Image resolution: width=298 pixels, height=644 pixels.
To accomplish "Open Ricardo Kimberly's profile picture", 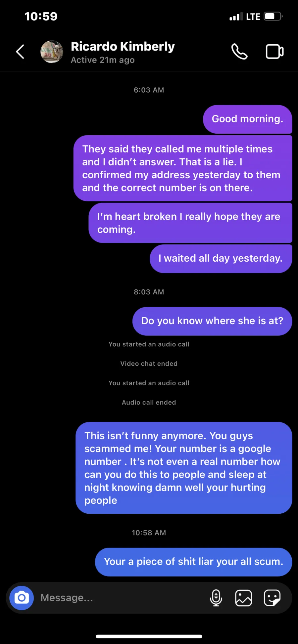I will click(x=52, y=52).
